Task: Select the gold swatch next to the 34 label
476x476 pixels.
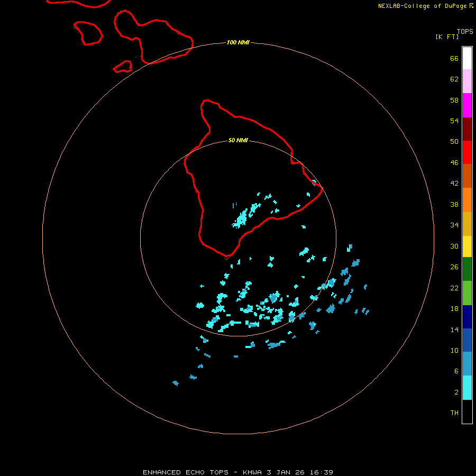Action: pyautogui.click(x=467, y=224)
